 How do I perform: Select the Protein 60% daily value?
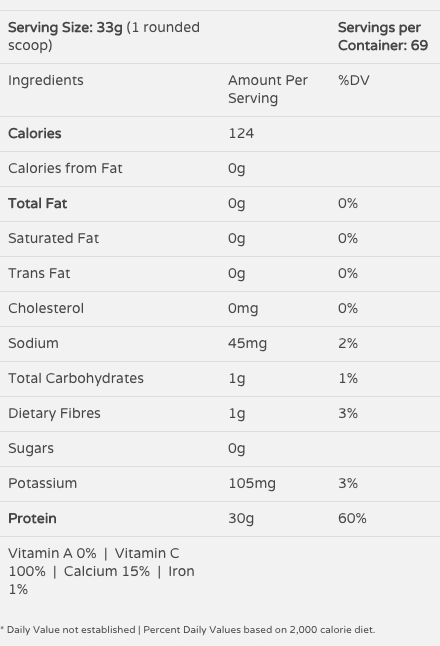[x=352, y=519]
